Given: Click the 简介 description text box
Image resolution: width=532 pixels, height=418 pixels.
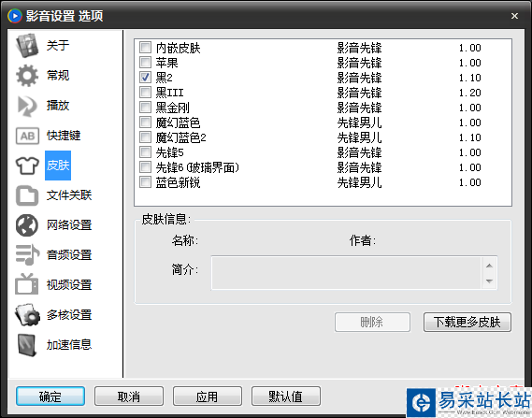Looking at the screenshot, I should point(346,273).
